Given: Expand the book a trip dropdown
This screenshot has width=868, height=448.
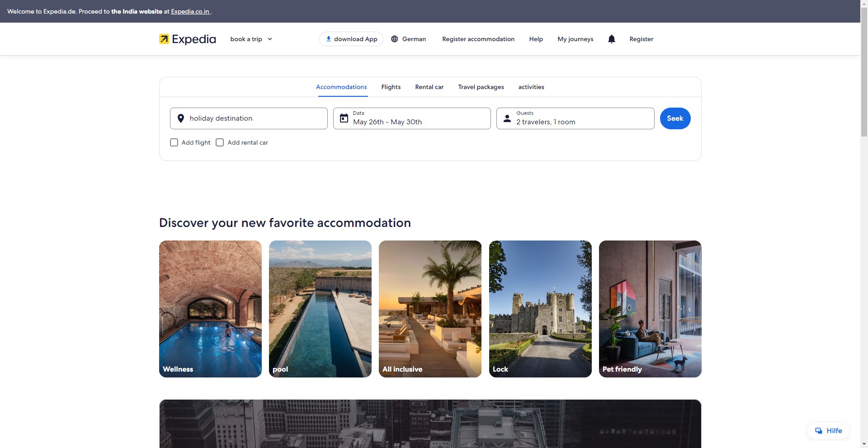Looking at the screenshot, I should (251, 39).
